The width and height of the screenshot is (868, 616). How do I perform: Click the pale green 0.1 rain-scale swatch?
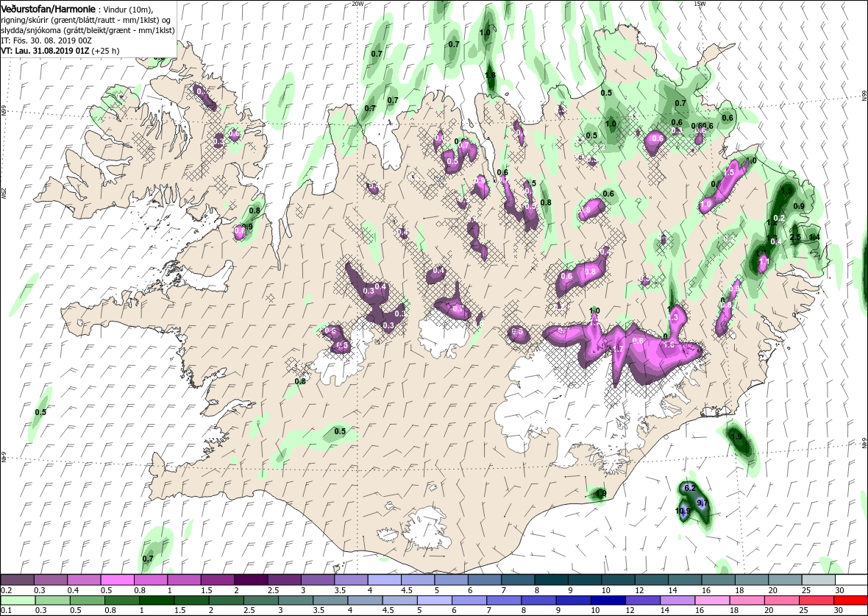click(x=18, y=601)
